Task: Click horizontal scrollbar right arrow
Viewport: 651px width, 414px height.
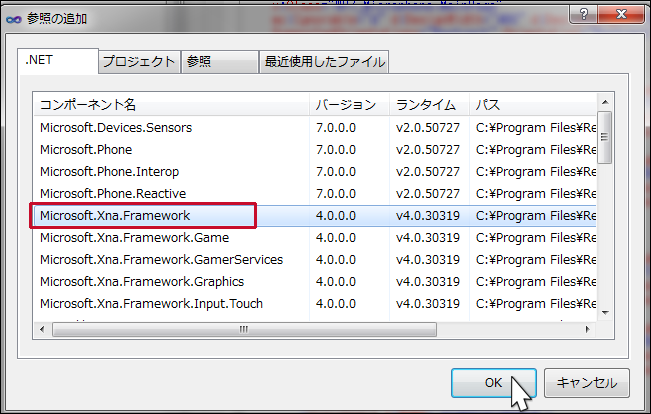Action: [587, 329]
